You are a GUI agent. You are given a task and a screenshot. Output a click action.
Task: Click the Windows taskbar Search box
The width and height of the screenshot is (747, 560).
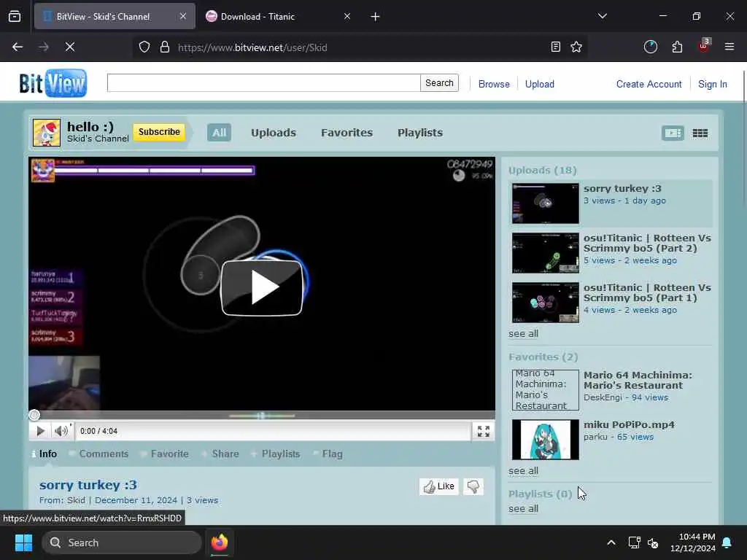pos(122,542)
